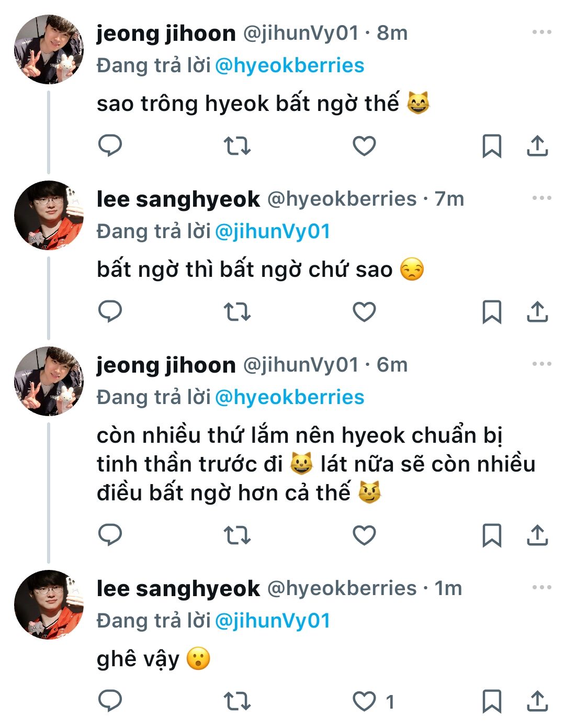The height and width of the screenshot is (728, 565).
Task: Open @jihunVy01 mention in the 1m tweet
Action: pyautogui.click(x=273, y=621)
